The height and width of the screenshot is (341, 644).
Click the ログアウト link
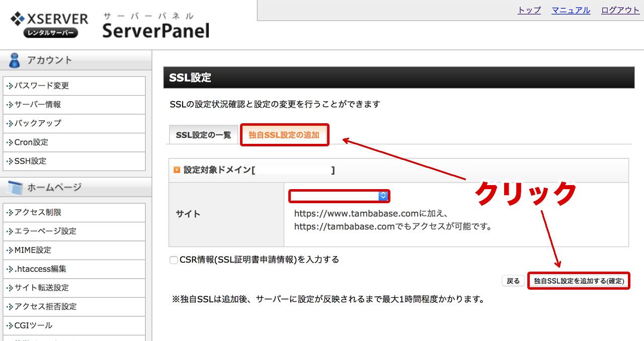click(620, 10)
